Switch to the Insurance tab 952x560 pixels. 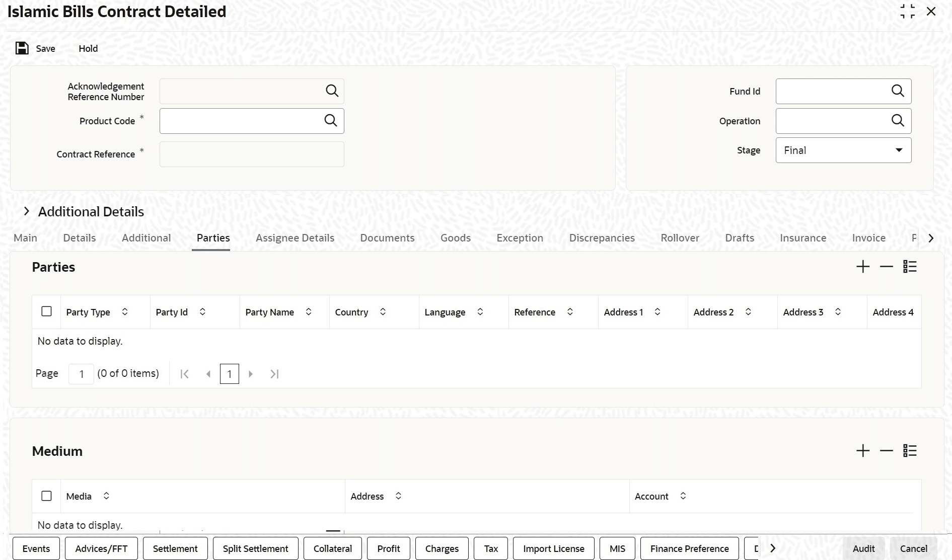click(803, 238)
